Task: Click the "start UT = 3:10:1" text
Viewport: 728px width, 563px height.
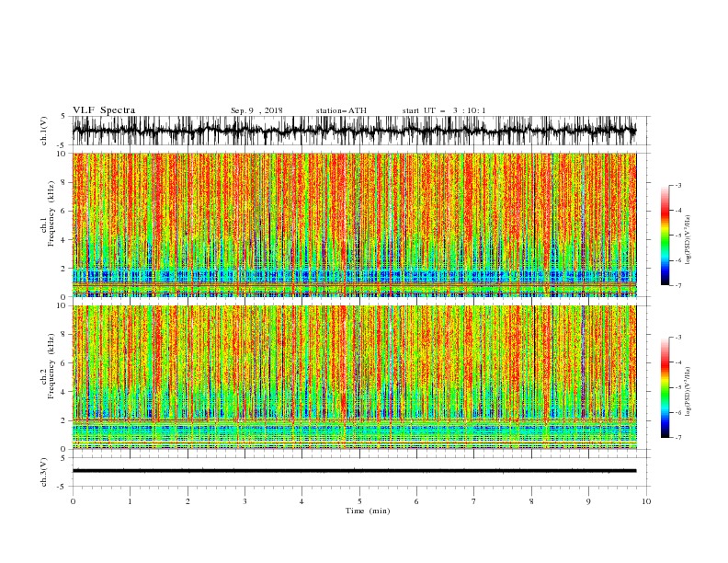Action: pos(444,110)
